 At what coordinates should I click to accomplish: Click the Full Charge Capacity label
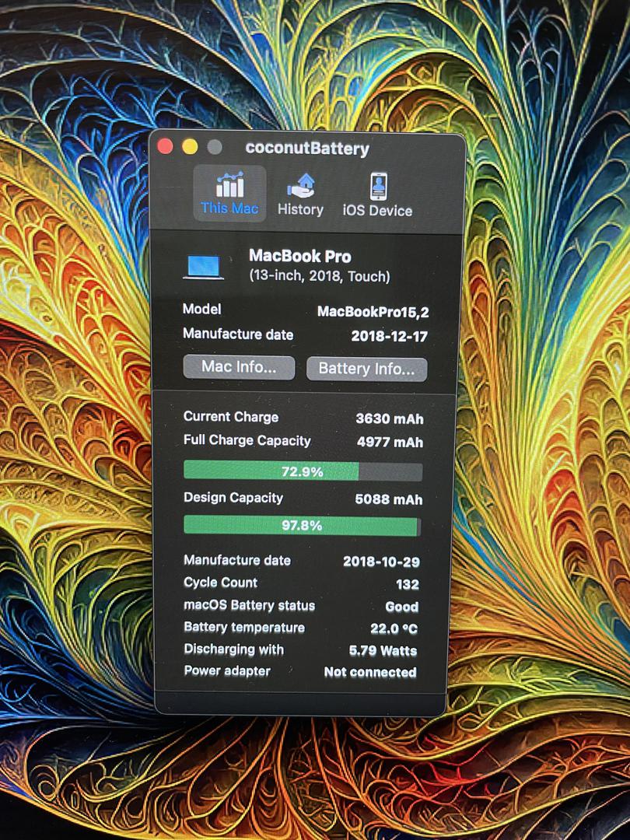247,440
